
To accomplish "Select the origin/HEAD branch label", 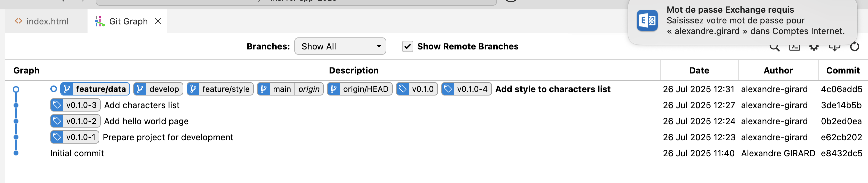I will (360, 89).
